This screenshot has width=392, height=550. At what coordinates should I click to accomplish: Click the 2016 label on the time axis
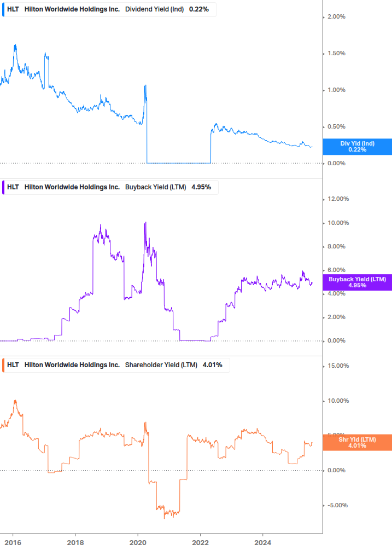(x=13, y=543)
